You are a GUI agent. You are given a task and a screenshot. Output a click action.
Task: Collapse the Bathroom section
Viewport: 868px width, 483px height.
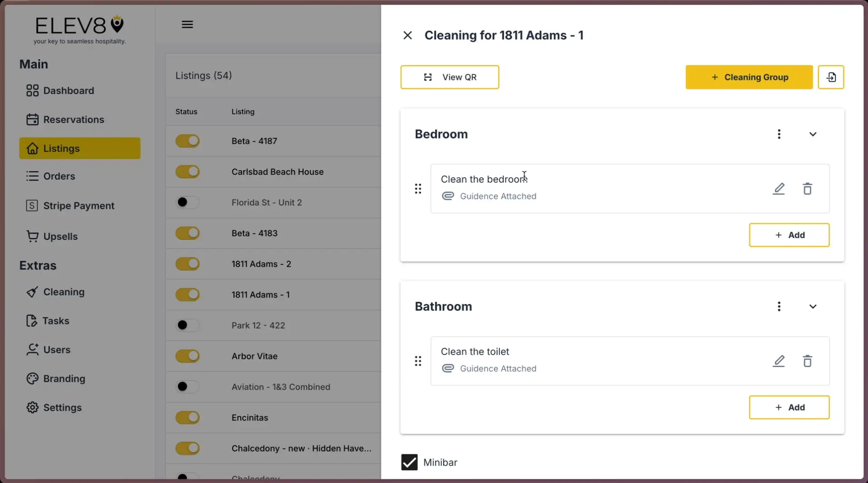click(x=812, y=306)
